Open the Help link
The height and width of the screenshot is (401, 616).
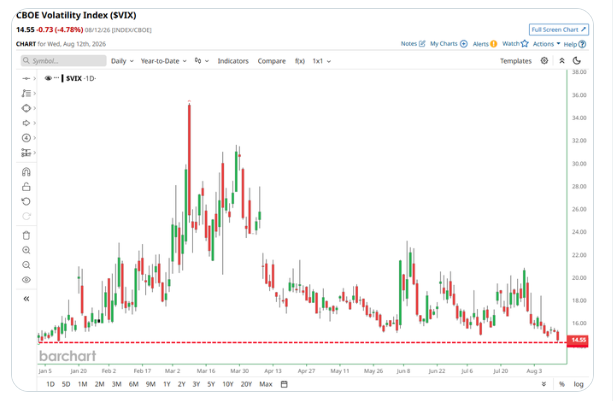[x=575, y=44]
